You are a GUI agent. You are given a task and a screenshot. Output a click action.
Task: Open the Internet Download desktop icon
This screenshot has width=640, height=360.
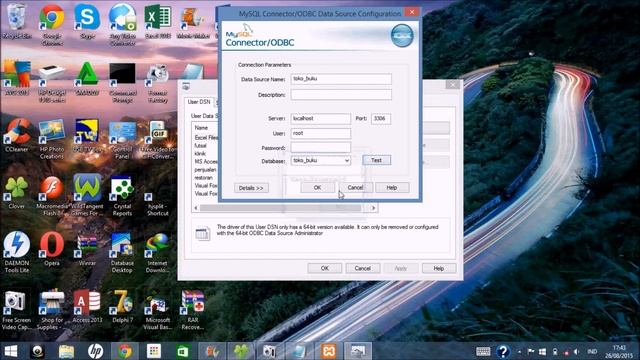pos(158,252)
